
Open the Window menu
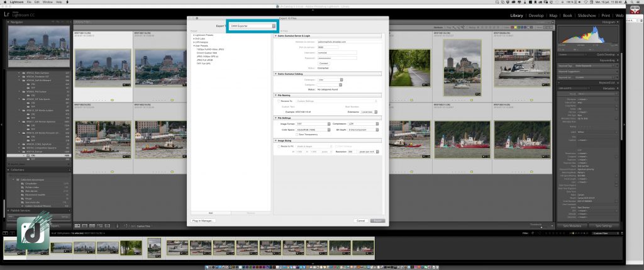[48, 2]
